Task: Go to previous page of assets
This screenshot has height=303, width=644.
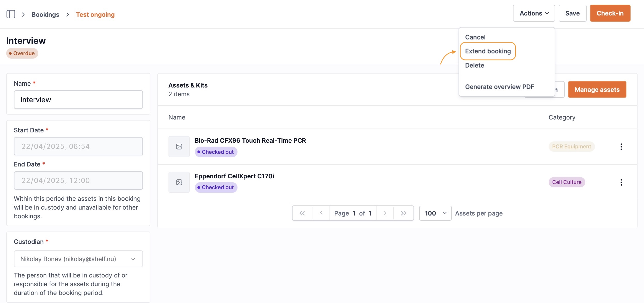Action: tap(321, 213)
